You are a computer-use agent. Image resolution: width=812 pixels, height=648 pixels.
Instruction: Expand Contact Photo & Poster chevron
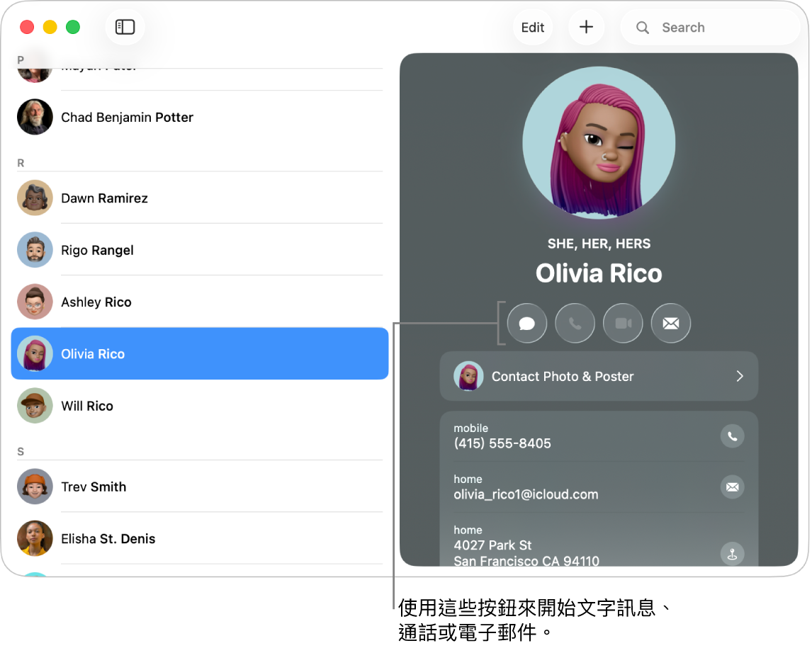(740, 376)
